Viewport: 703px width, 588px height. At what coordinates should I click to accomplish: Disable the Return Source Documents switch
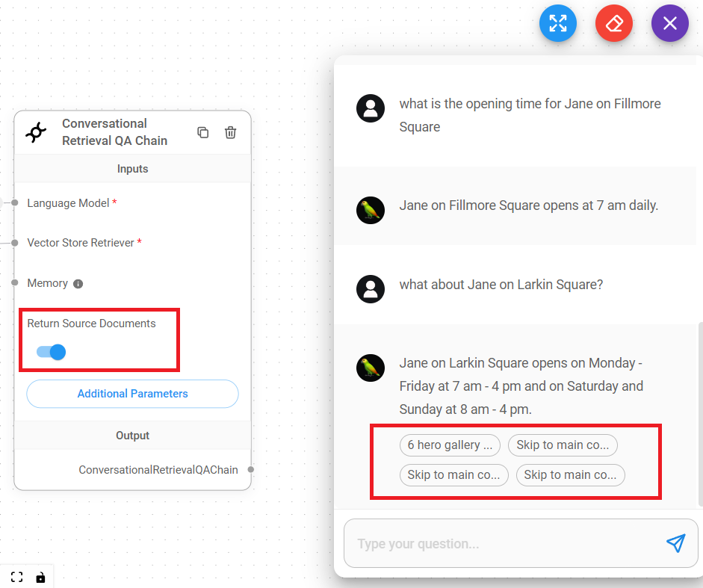coord(52,352)
